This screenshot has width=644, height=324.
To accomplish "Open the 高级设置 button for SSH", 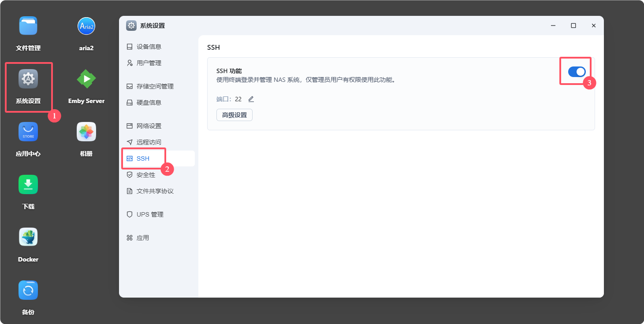I will click(234, 114).
